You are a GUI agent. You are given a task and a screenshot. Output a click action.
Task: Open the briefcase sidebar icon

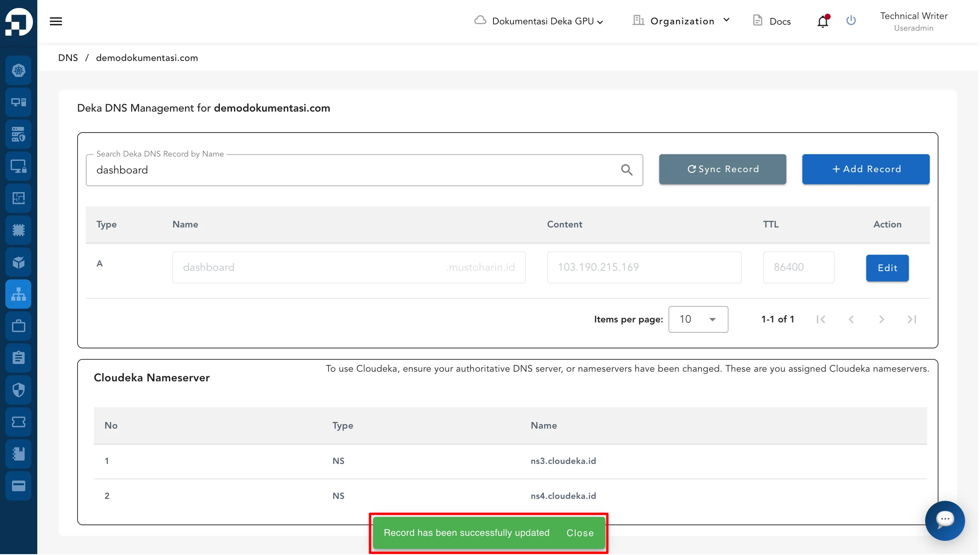point(18,326)
